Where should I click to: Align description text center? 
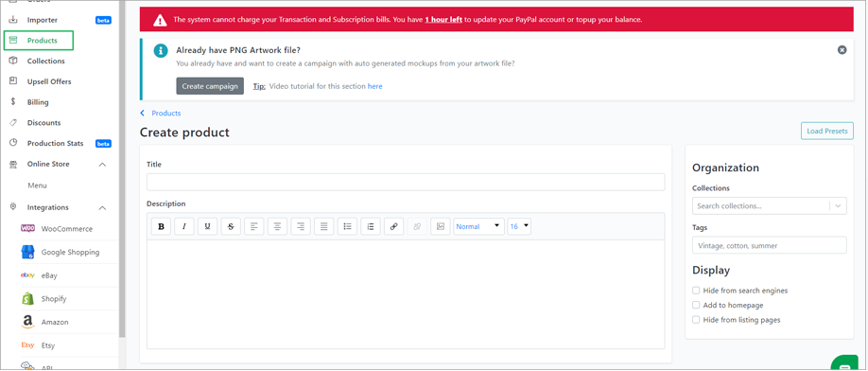277,226
